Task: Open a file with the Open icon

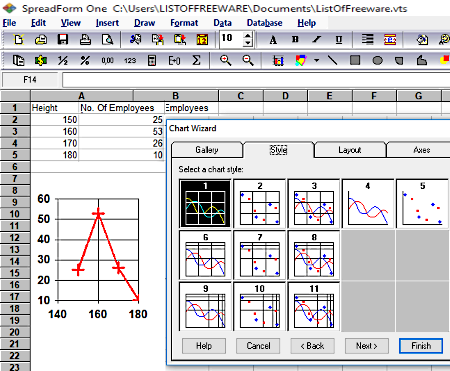Action: tap(41, 39)
